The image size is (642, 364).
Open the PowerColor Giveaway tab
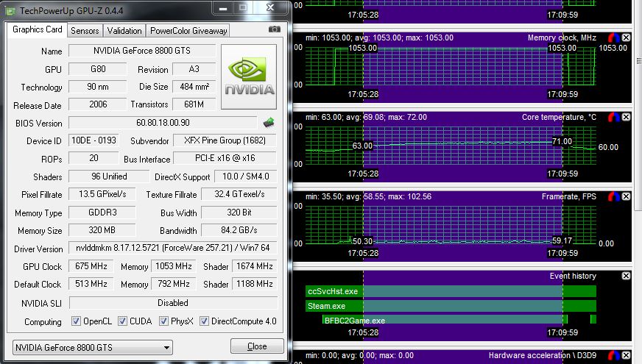click(188, 31)
